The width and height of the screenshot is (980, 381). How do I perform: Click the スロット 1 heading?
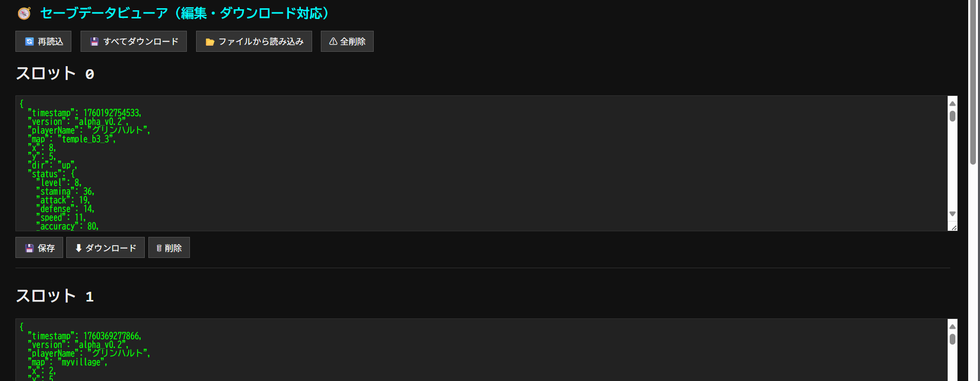[x=54, y=296]
